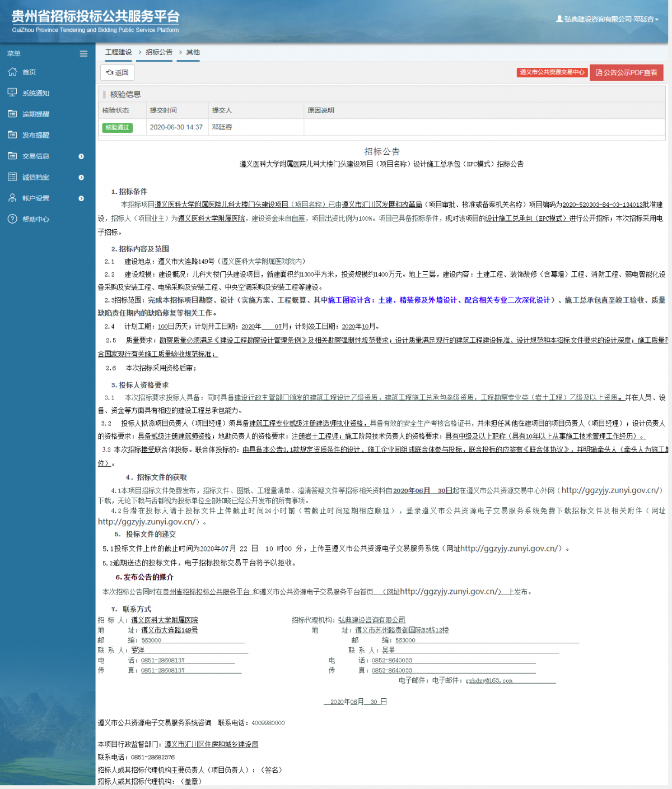Expand the 诚信档案 submenu arrow
The height and width of the screenshot is (789, 672).
click(x=81, y=178)
